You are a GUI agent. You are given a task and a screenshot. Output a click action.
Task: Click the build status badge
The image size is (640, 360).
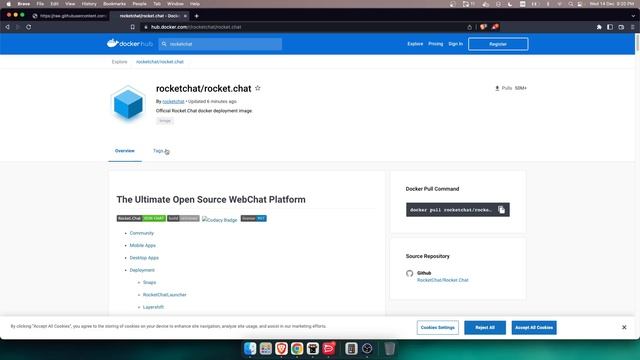(x=183, y=218)
